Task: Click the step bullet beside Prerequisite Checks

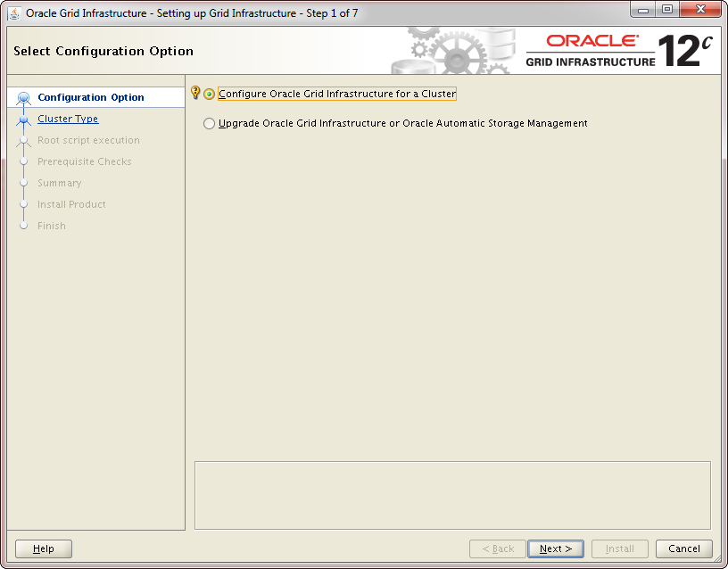Action: pos(24,161)
